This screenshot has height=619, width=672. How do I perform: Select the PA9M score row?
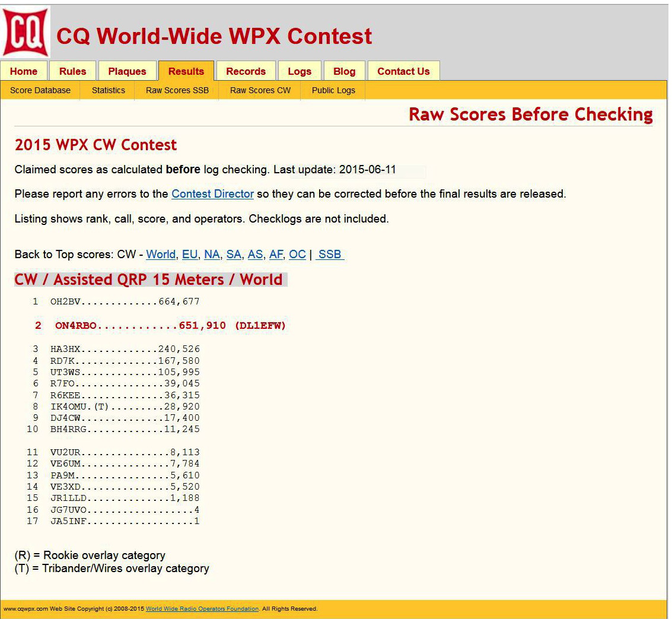pos(113,475)
